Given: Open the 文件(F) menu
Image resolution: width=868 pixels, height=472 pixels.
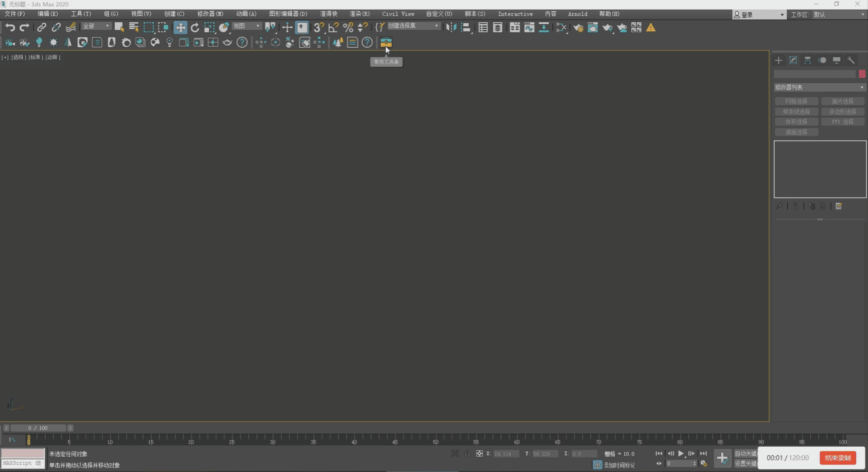Looking at the screenshot, I should [15, 14].
